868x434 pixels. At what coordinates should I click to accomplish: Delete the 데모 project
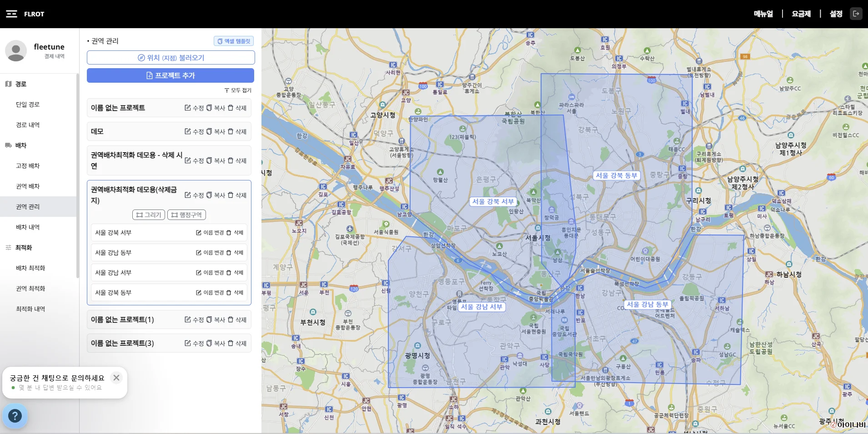(237, 131)
